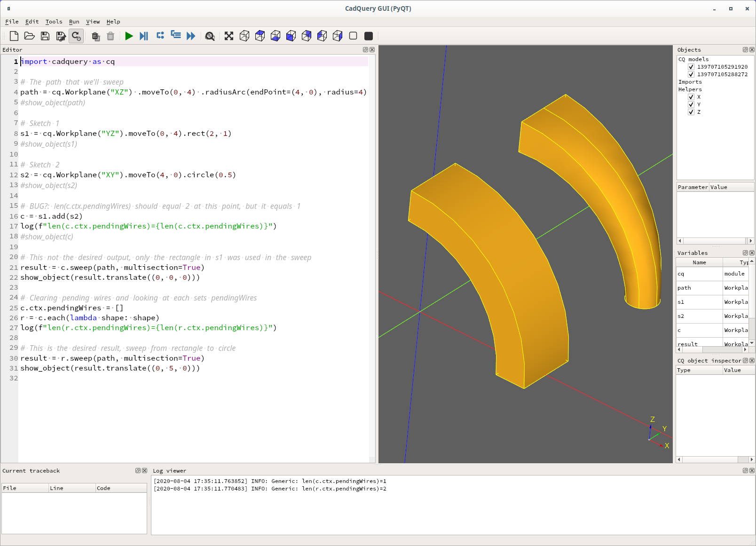Click the zoom magnifier toolbar icon
756x546 pixels.
click(x=210, y=36)
